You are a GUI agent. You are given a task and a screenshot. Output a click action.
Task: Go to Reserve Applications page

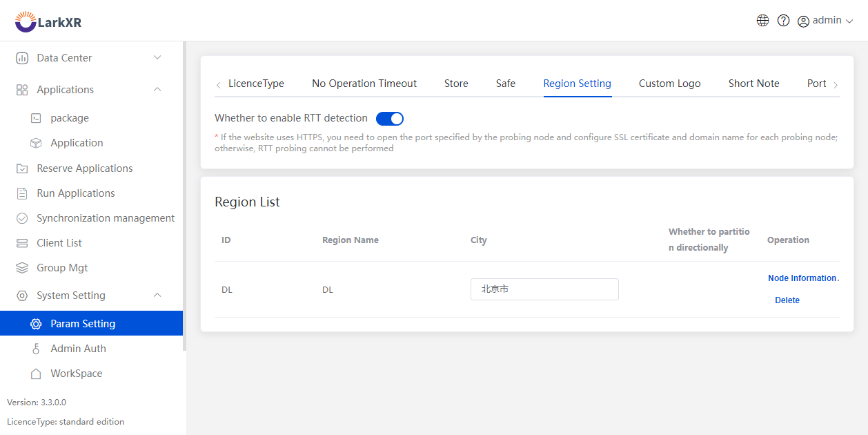(x=85, y=168)
